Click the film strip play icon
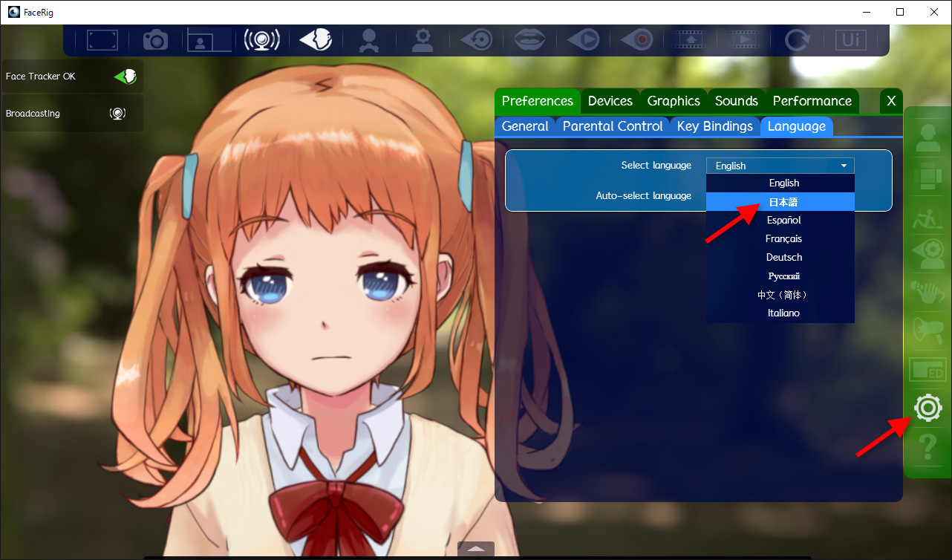This screenshot has height=560, width=952. [x=744, y=39]
